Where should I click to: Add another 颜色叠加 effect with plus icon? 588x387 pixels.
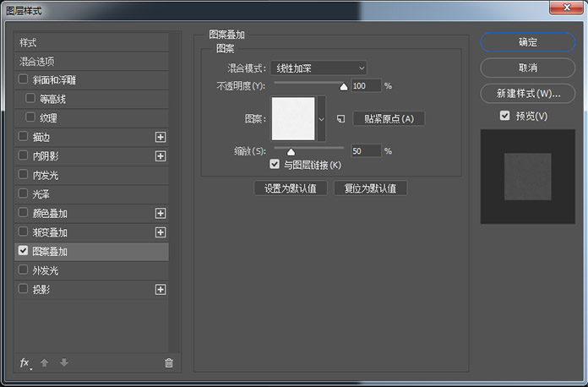pos(161,214)
